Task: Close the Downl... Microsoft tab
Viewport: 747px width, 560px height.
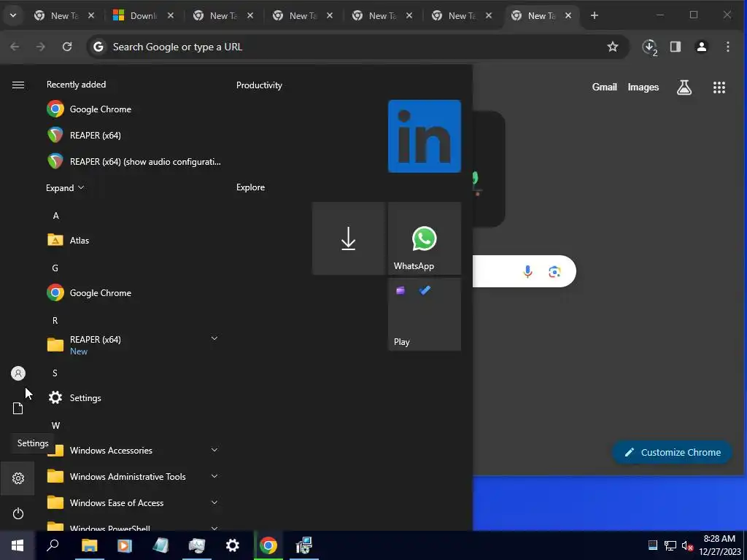Action: click(171, 16)
